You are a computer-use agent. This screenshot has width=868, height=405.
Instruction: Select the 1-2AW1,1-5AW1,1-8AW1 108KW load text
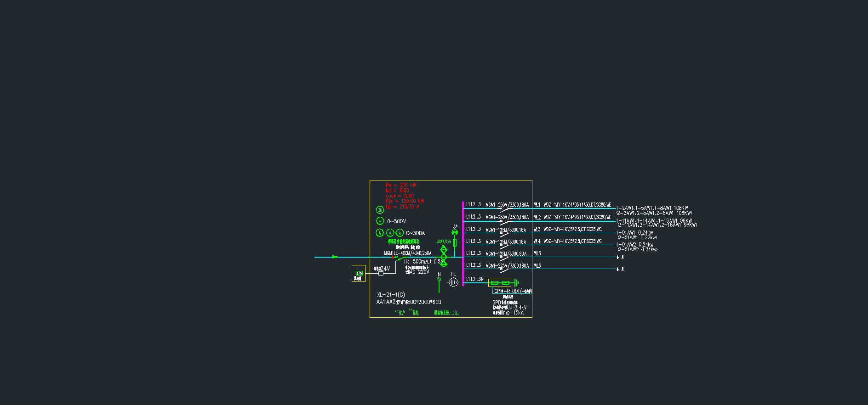point(652,208)
